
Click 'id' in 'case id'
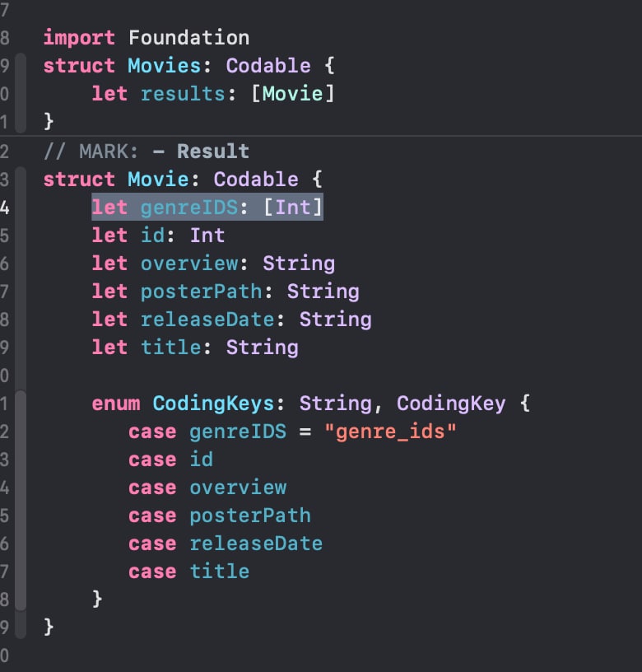[202, 460]
